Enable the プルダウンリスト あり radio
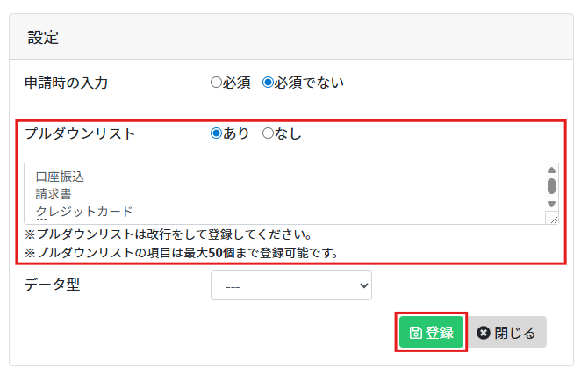Image resolution: width=588 pixels, height=375 pixels. [x=216, y=133]
